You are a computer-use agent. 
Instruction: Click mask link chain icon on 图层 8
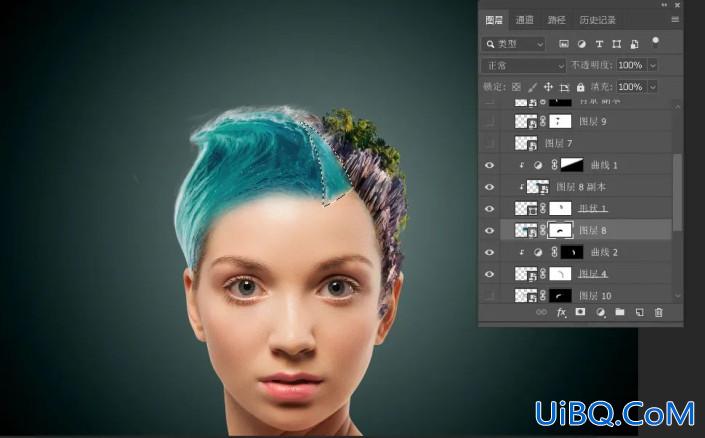pos(543,231)
